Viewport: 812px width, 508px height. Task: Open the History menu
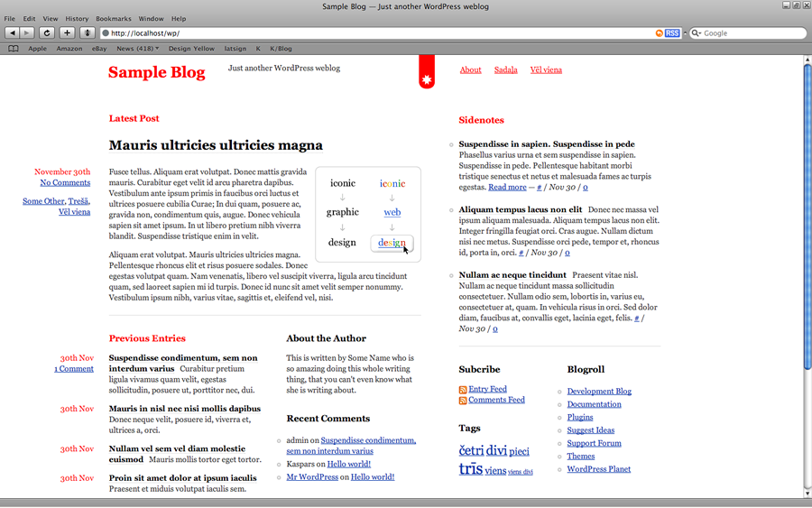(77, 18)
